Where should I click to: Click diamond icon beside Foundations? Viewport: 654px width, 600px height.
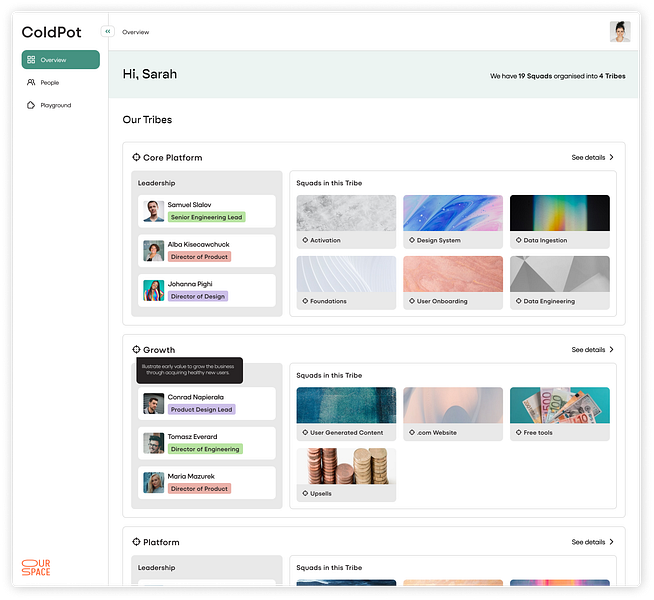tap(305, 301)
